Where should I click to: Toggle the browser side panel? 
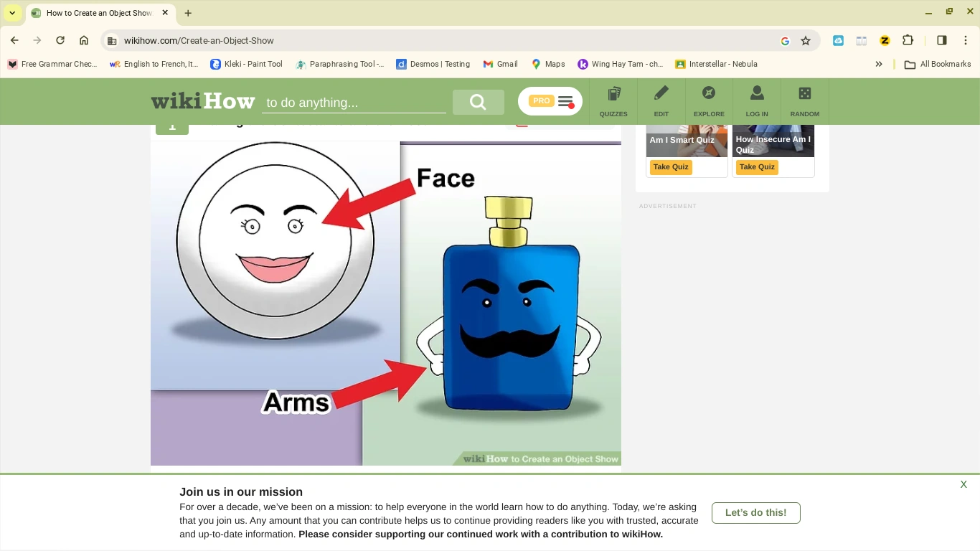click(942, 41)
